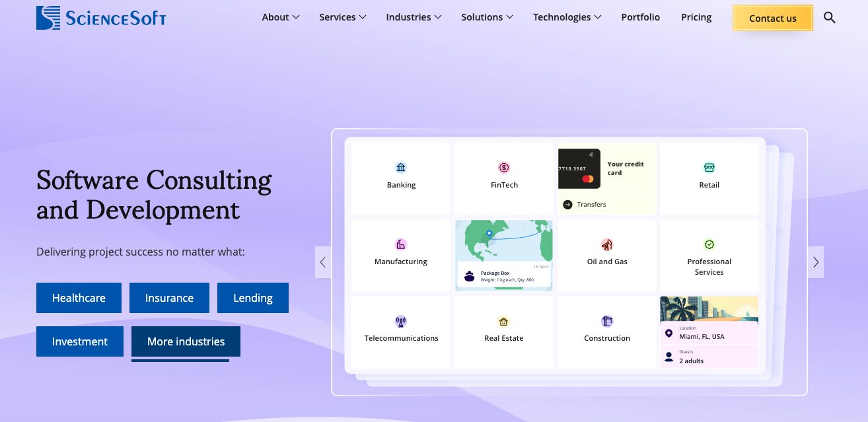This screenshot has width=868, height=422.
Task: Click the Real Estate building icon
Action: point(504,320)
